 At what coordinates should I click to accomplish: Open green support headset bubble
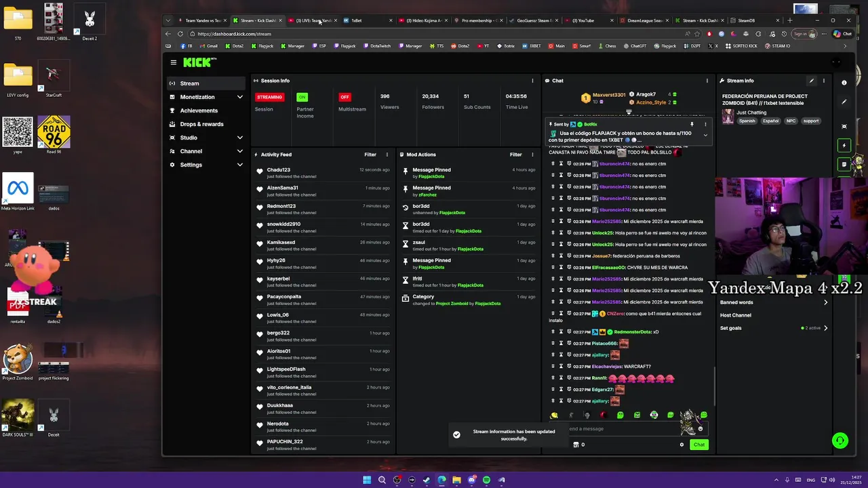(x=840, y=441)
